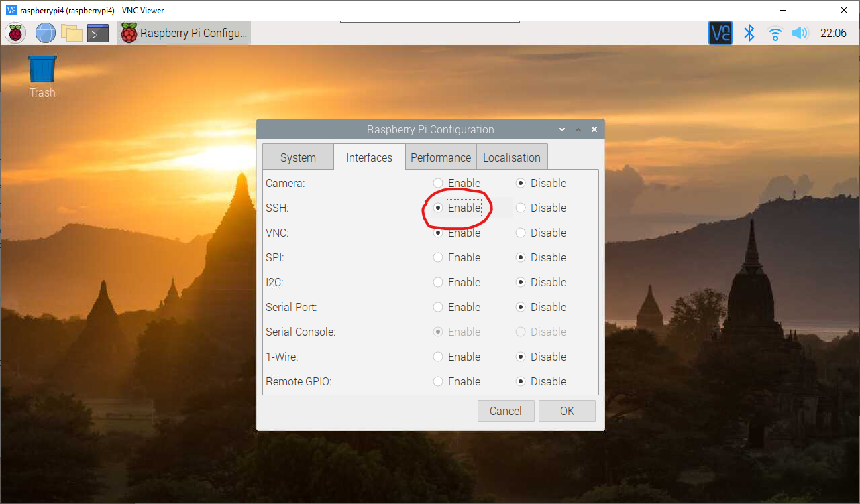This screenshot has width=860, height=504.
Task: Open the window shade chevron menu
Action: click(x=562, y=129)
